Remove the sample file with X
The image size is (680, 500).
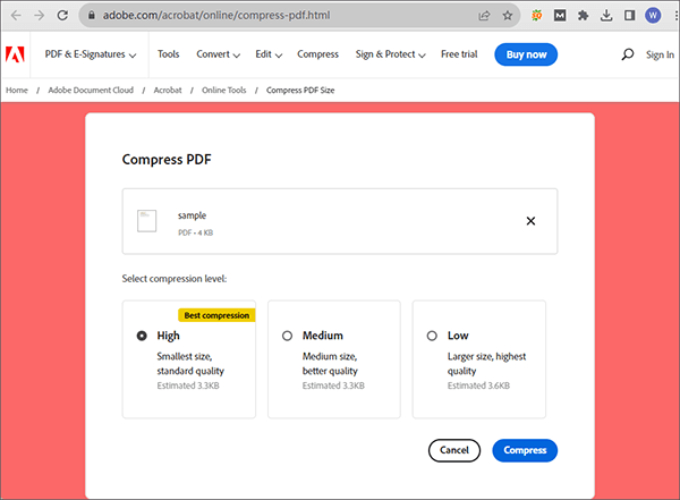[530, 221]
